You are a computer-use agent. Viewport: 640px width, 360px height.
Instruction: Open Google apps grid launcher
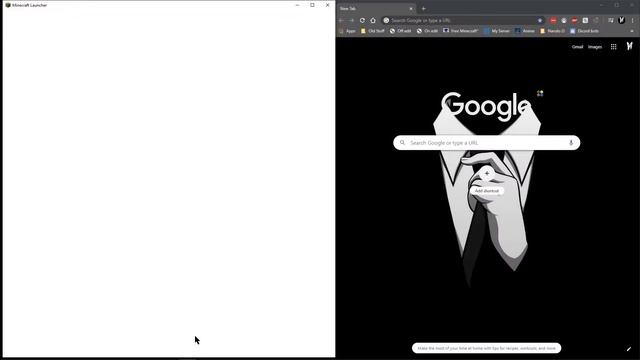[613, 47]
